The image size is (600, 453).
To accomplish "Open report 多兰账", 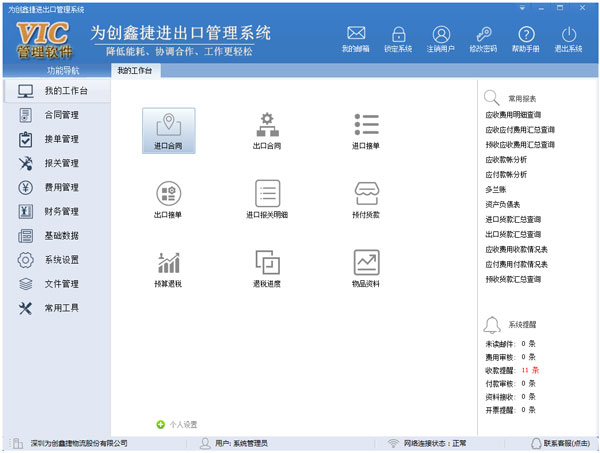I will coord(496,189).
